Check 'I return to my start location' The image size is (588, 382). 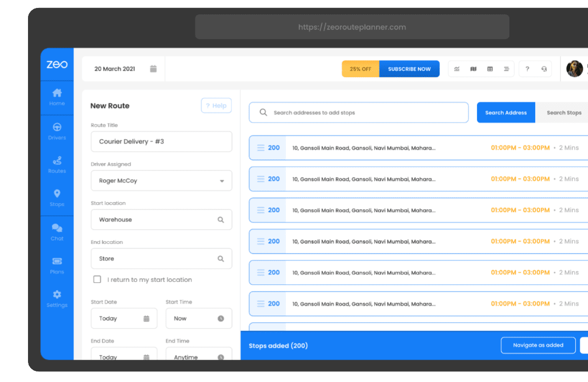(97, 279)
